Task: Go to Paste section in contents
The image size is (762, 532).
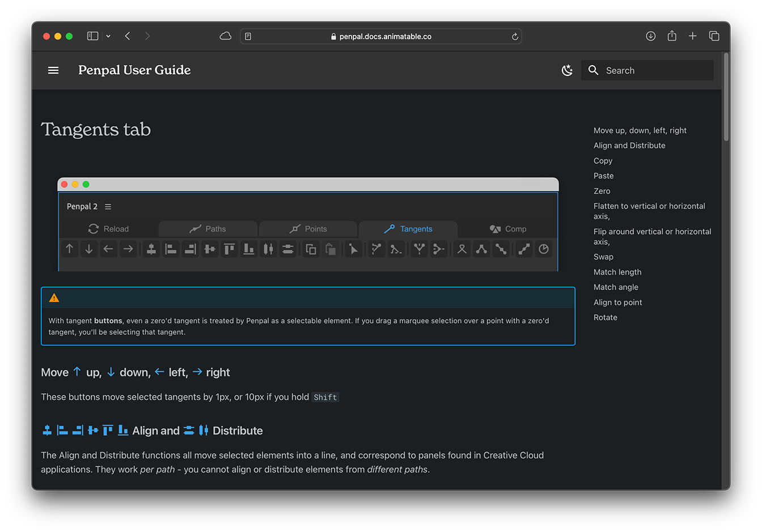Action: point(603,176)
